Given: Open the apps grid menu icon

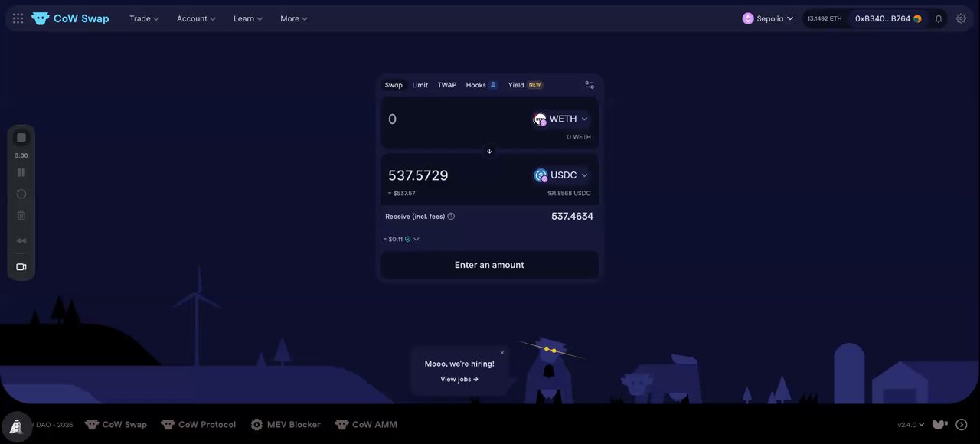Looking at the screenshot, I should 18,18.
